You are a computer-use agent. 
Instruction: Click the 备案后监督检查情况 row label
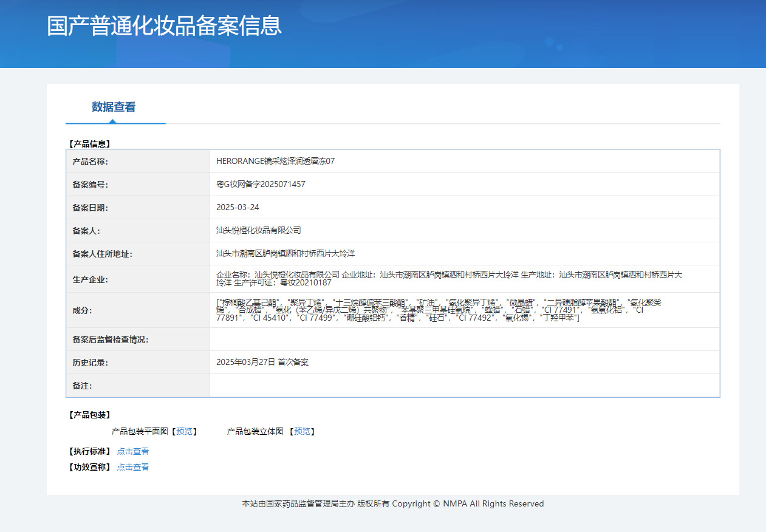pos(110,339)
